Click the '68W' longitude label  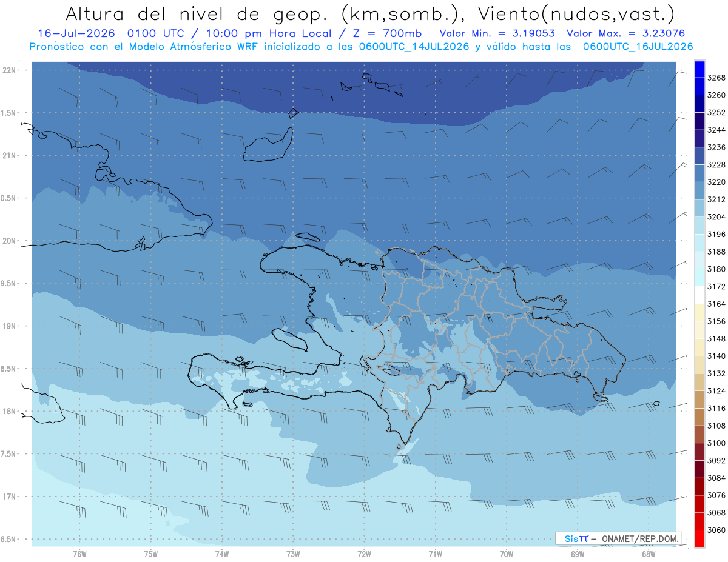[x=649, y=554]
